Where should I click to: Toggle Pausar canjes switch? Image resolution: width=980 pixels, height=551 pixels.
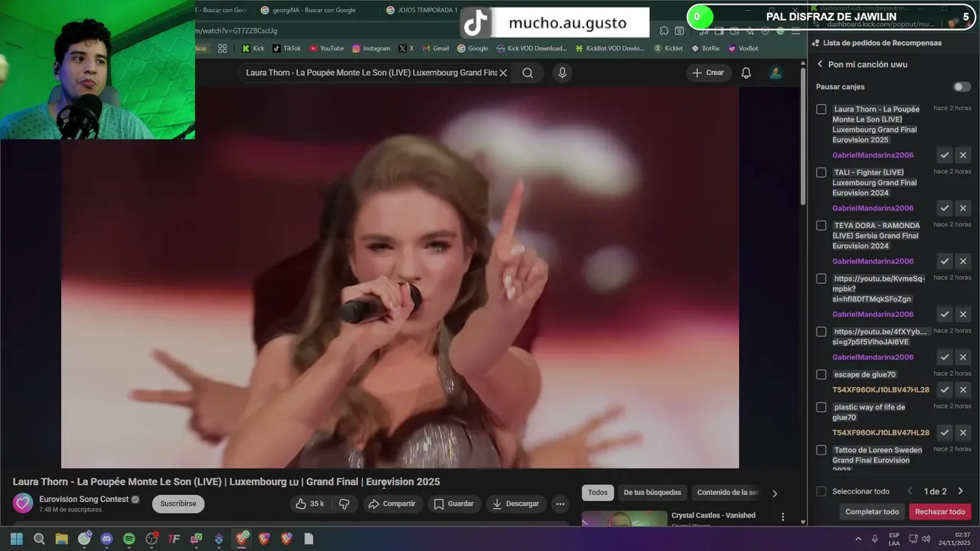(962, 86)
